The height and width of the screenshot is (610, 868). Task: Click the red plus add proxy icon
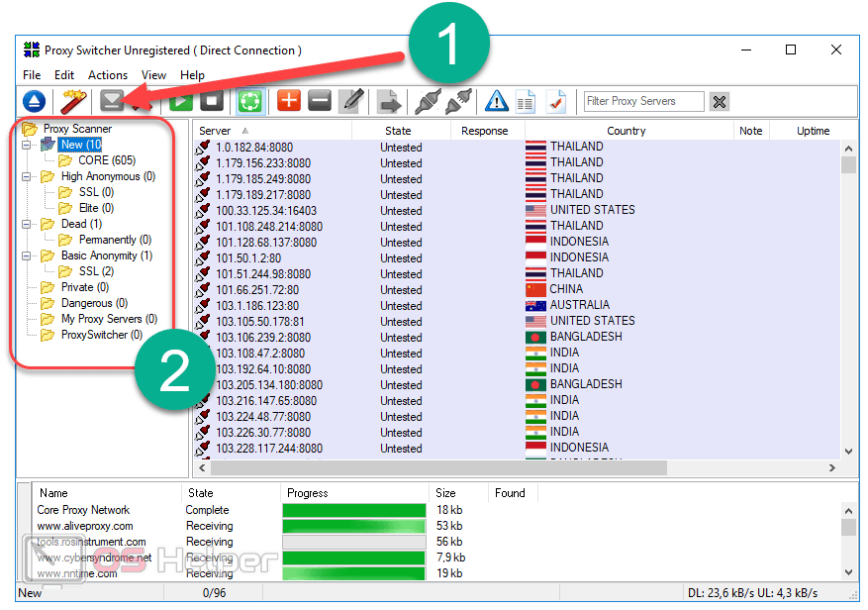pyautogui.click(x=289, y=101)
